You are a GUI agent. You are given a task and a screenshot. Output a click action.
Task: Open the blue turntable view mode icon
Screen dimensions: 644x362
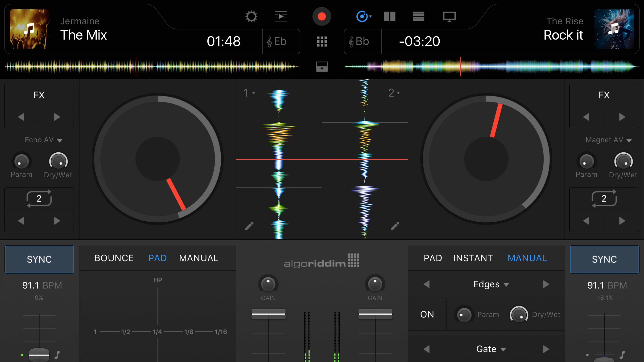[363, 16]
